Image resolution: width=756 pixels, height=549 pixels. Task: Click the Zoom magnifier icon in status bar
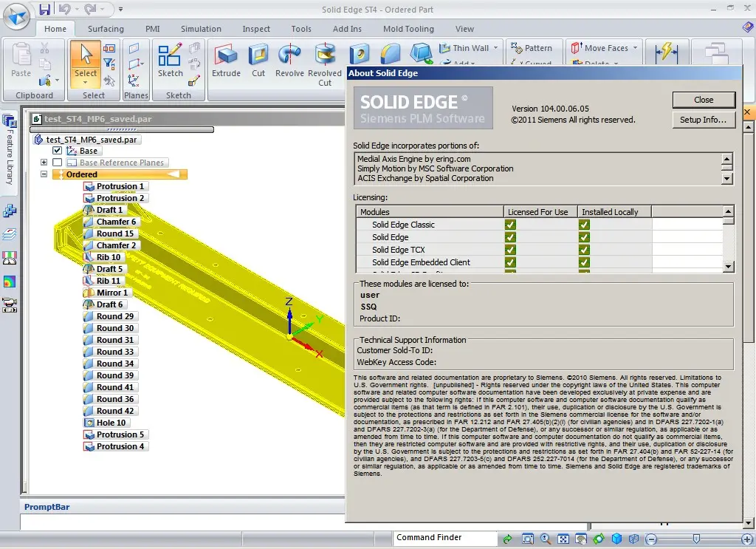[x=546, y=539]
